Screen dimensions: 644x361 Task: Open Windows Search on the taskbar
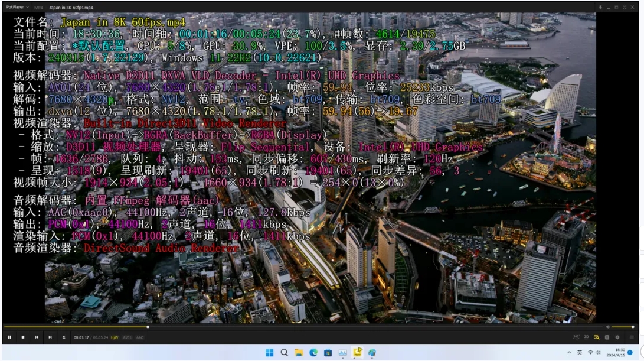tap(284, 352)
